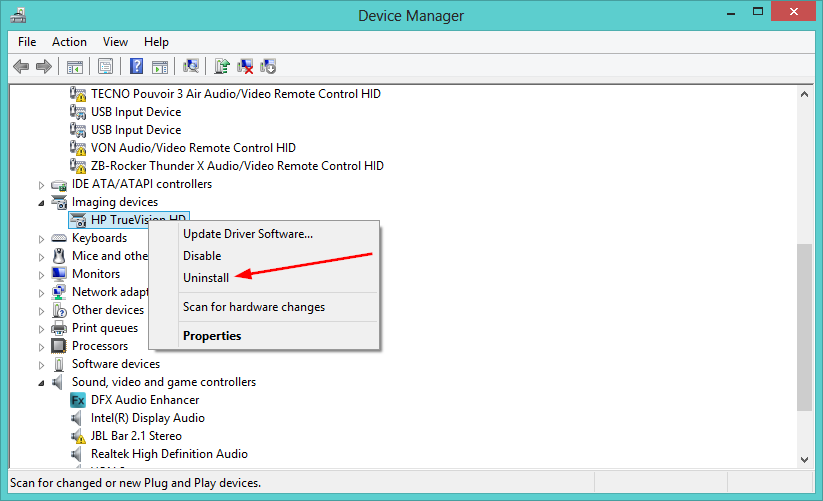
Task: Click the Mice category icon
Action: click(58, 256)
